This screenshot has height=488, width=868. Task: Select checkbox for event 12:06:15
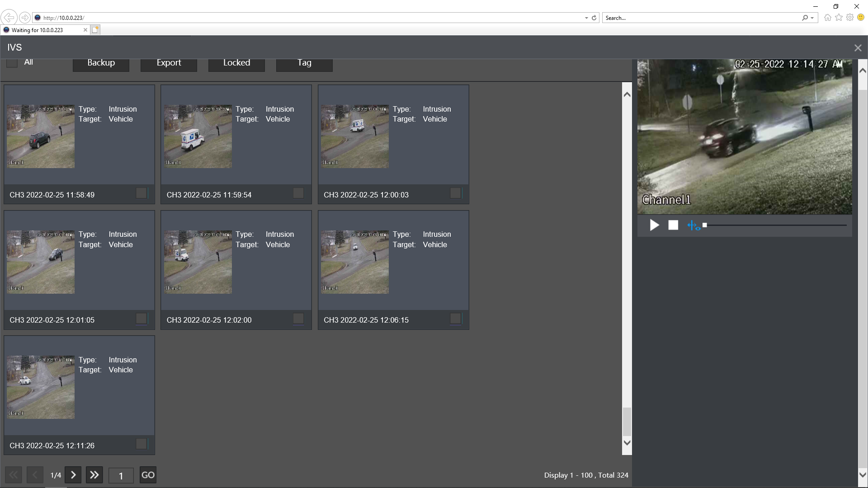[455, 319]
